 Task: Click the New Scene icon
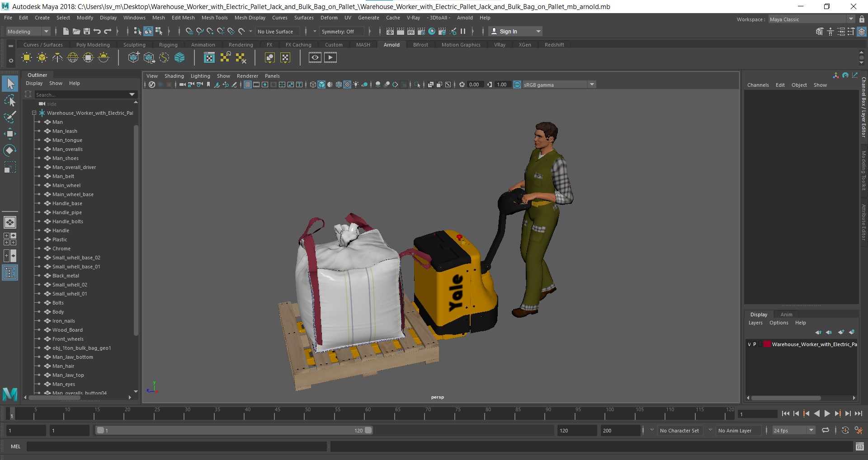66,31
